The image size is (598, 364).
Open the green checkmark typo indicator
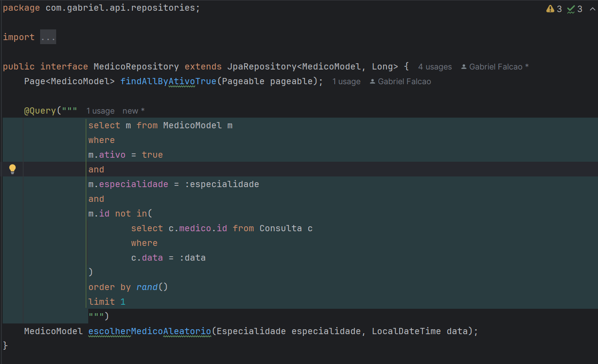coord(575,9)
